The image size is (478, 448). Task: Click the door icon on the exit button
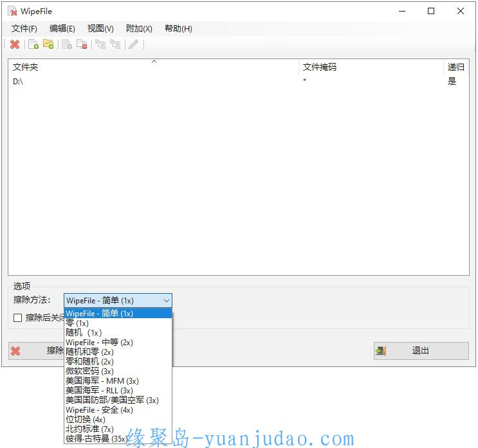click(x=381, y=351)
